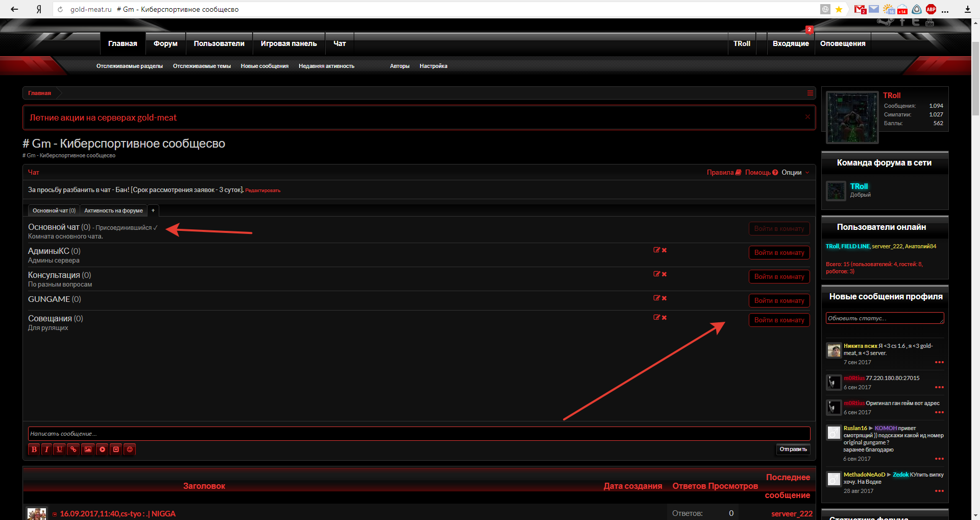Expand the Опции dropdown in chat header
The width and height of the screenshot is (980, 520).
(795, 173)
